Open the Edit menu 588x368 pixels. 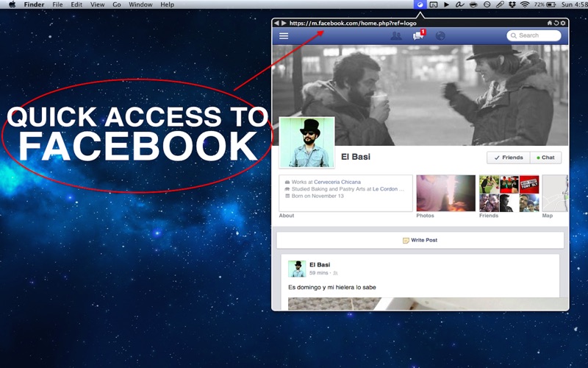pos(76,4)
